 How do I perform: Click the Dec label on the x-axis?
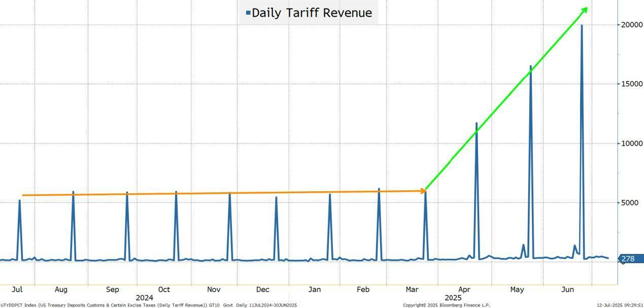pyautogui.click(x=262, y=289)
